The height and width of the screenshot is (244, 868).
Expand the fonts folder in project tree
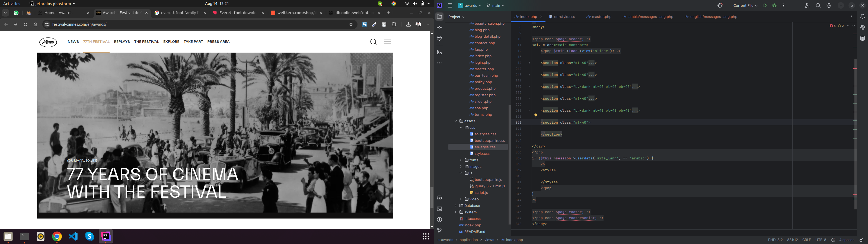click(x=461, y=160)
